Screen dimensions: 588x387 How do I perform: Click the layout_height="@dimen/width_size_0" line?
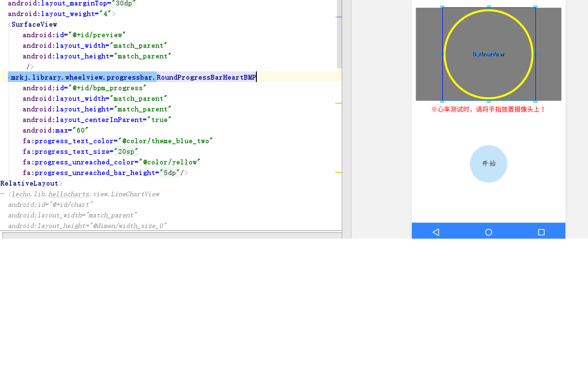[87, 226]
